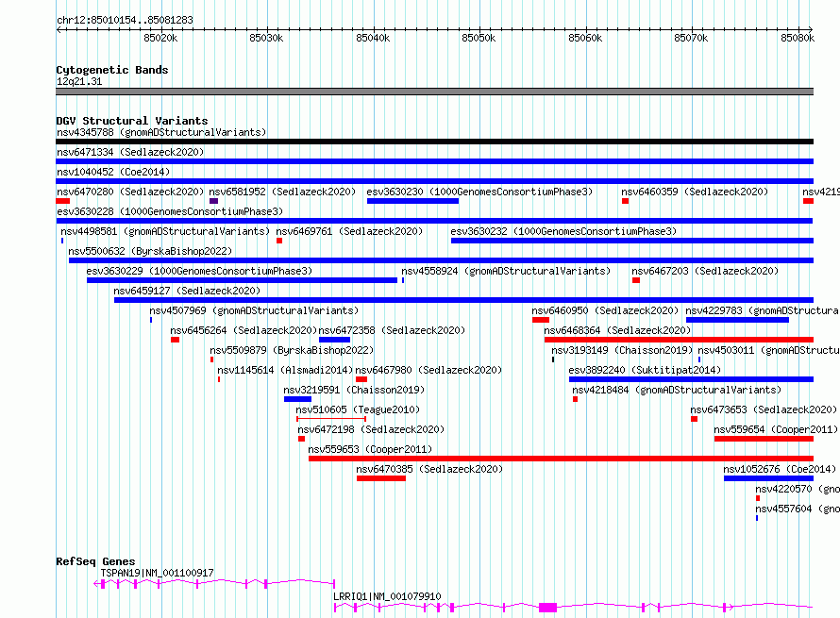Open the nsv1040452 (Coe2014) variant label
This screenshot has width=840, height=618.
(x=113, y=172)
